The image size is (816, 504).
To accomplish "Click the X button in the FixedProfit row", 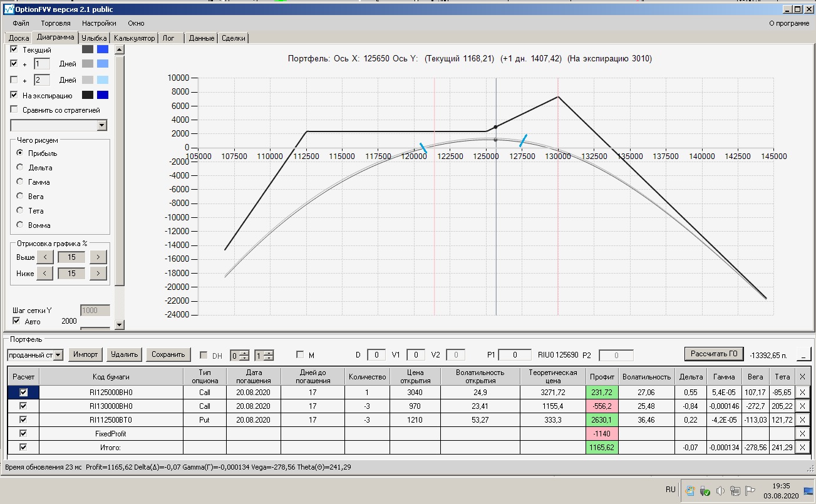I will click(x=803, y=433).
